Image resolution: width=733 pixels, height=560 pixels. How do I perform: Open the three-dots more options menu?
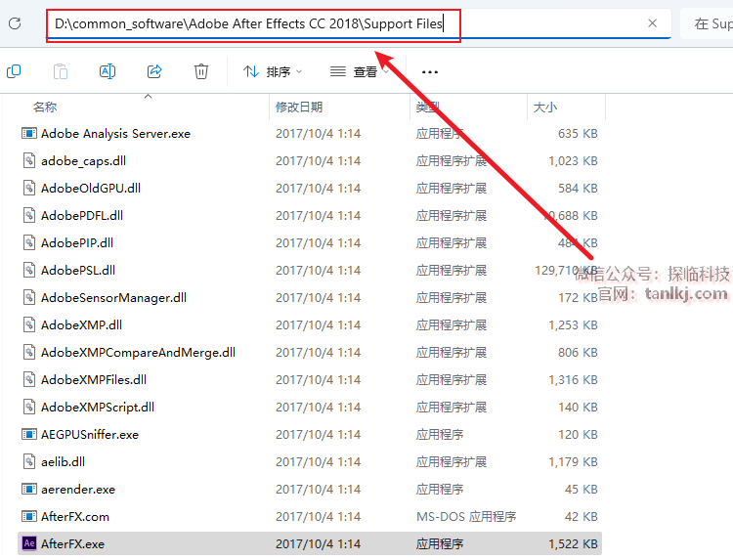tap(430, 72)
